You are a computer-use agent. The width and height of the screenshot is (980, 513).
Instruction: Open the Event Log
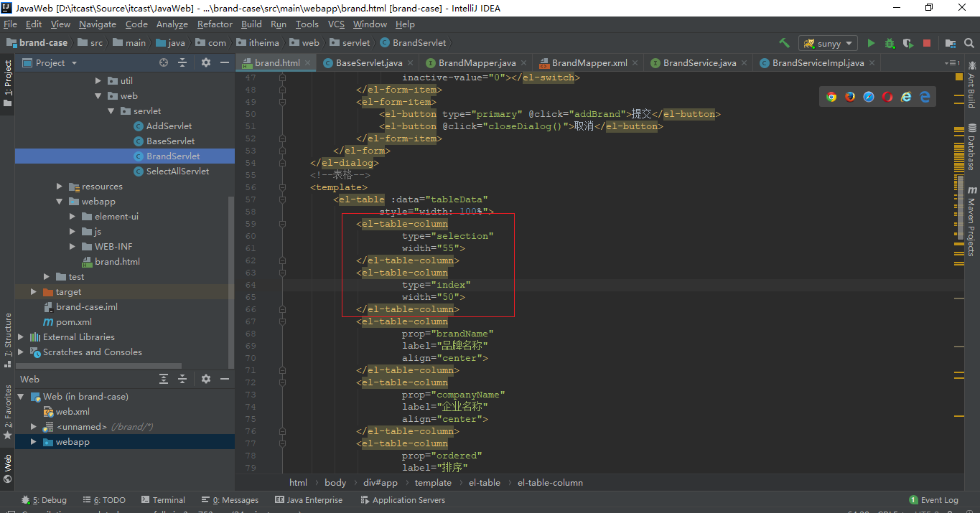coord(933,500)
